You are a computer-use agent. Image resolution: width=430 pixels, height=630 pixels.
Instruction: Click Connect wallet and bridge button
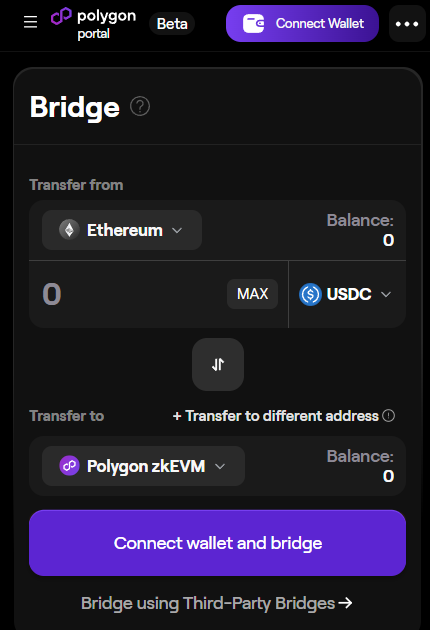tap(217, 543)
